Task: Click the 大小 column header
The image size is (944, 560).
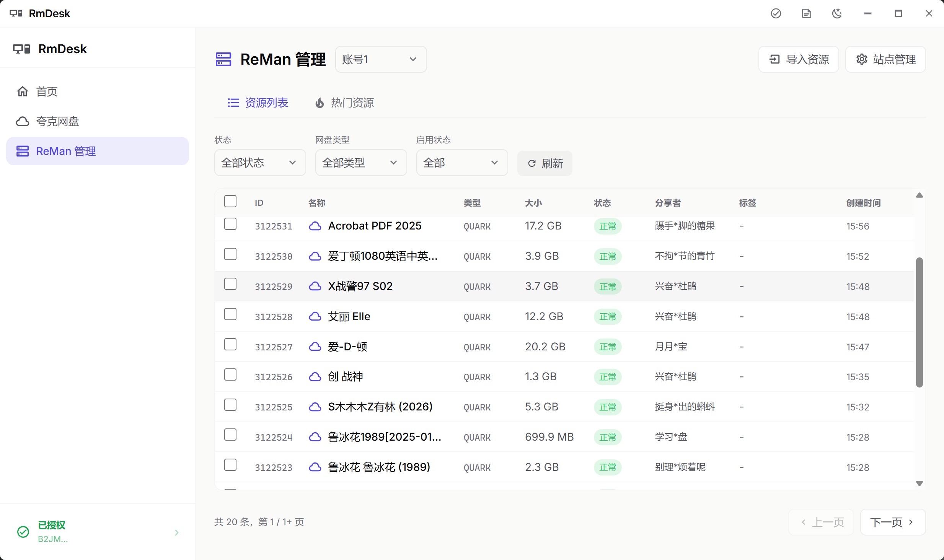Action: click(x=533, y=203)
